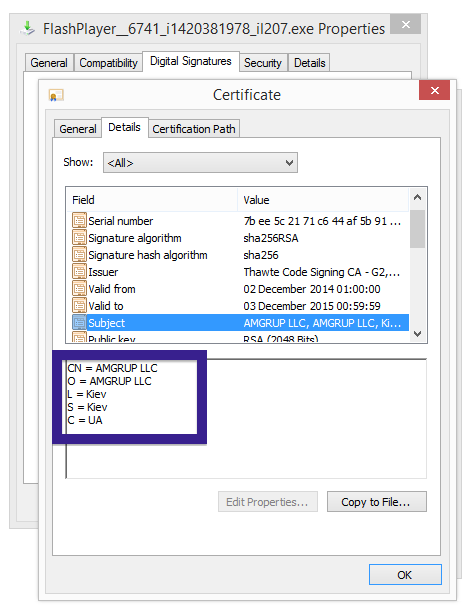Click the Valid from field icon
The image size is (472, 614).
pos(79,289)
